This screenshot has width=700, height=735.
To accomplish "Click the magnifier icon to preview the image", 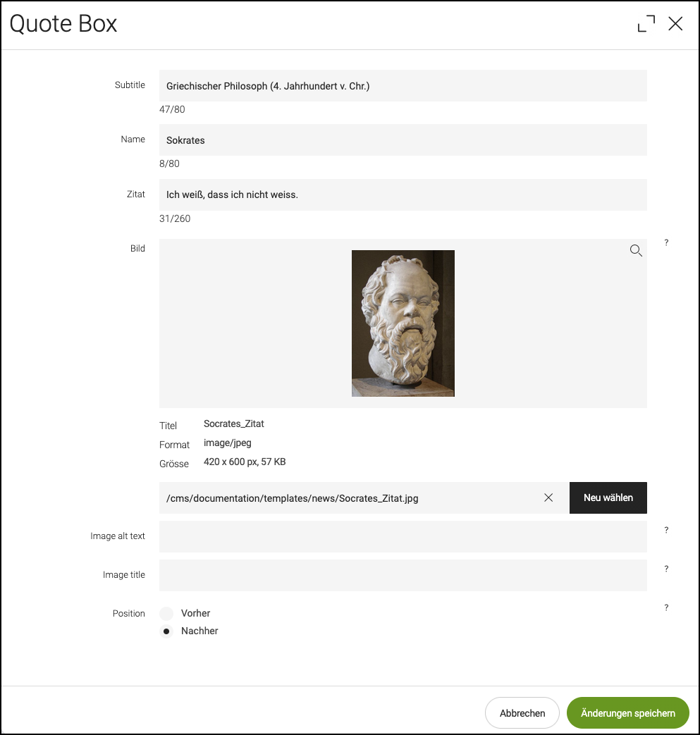I will (636, 250).
